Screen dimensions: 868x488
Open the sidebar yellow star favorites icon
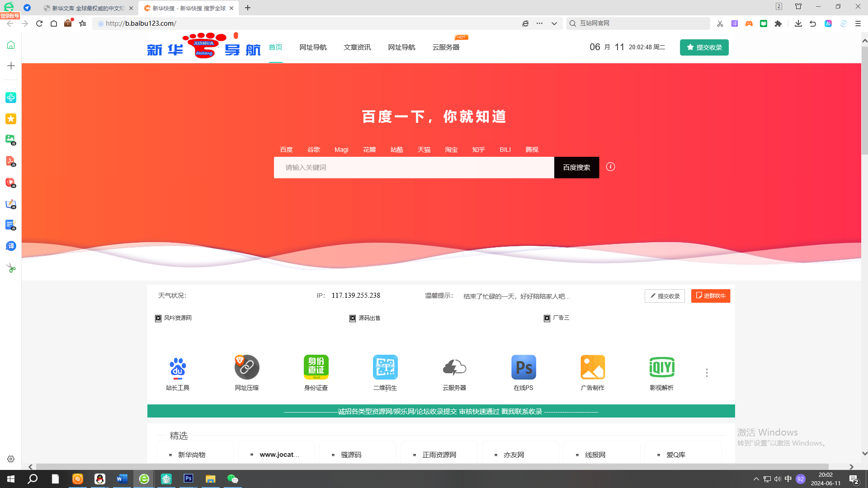[x=11, y=119]
